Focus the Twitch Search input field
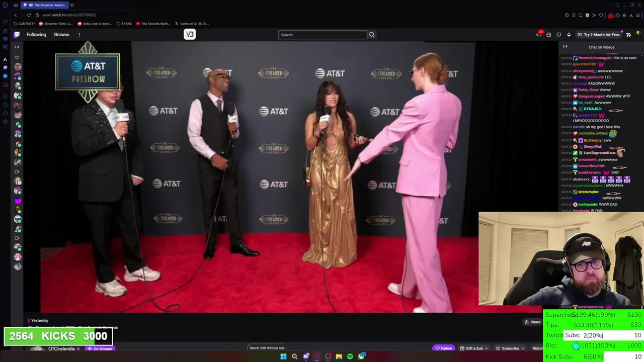644x362 pixels. click(323, 35)
